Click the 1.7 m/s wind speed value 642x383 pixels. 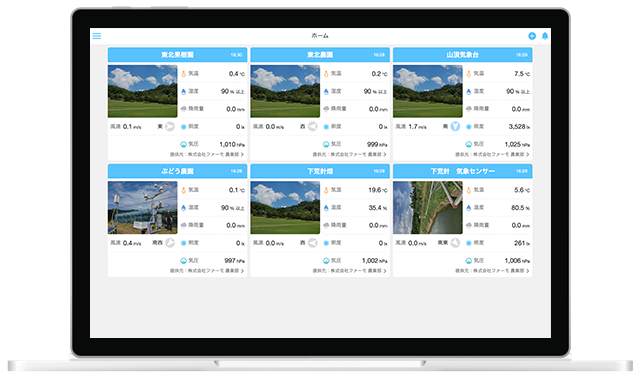click(x=417, y=127)
